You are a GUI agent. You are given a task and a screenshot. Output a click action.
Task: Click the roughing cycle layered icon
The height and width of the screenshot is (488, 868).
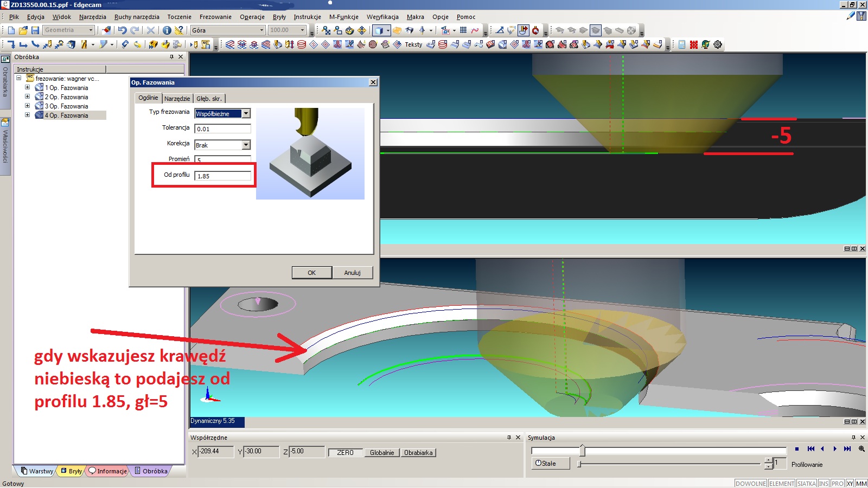230,44
